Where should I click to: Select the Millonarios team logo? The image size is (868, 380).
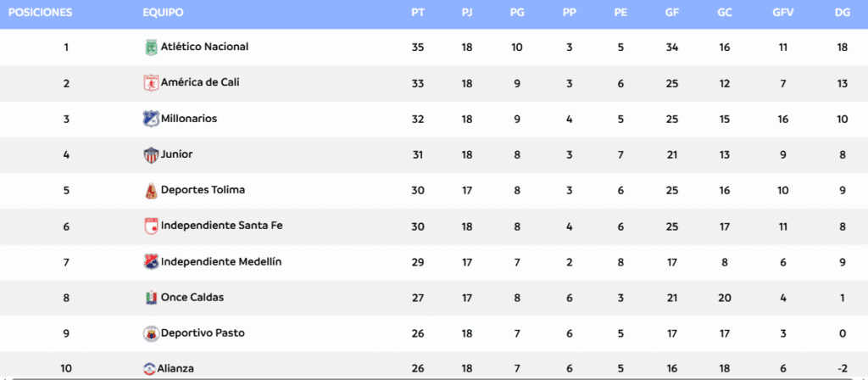[x=151, y=119]
